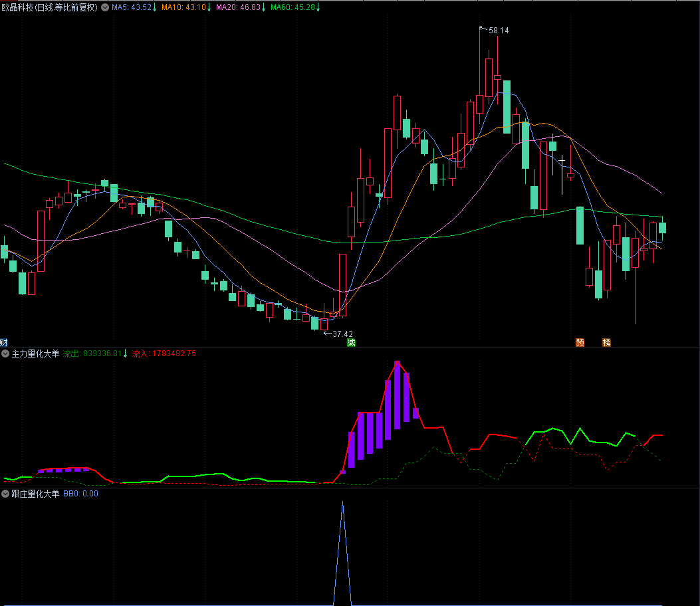Click the 欧晶科技(日线,等比前复权) title text
Screen dimensions: 700x606
pyautogui.click(x=49, y=7)
